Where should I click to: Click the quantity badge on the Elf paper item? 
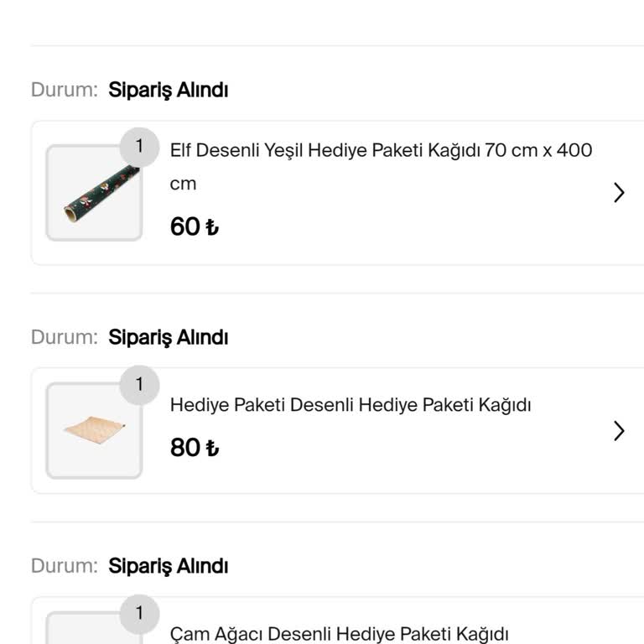point(140,146)
